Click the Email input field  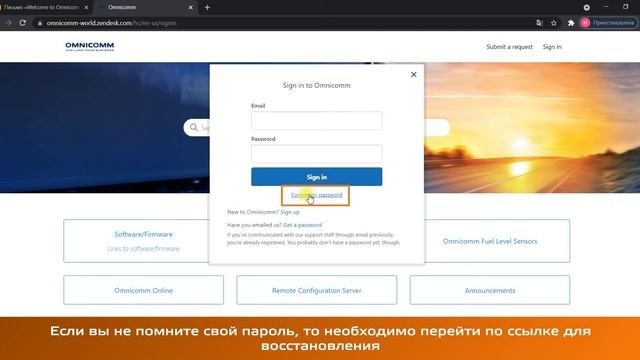pyautogui.click(x=317, y=120)
